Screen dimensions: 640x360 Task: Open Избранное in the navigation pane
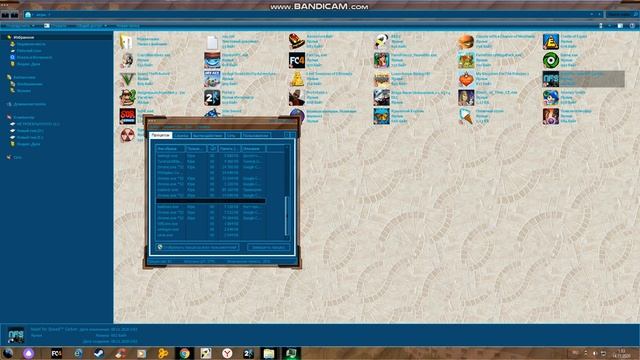(24, 37)
